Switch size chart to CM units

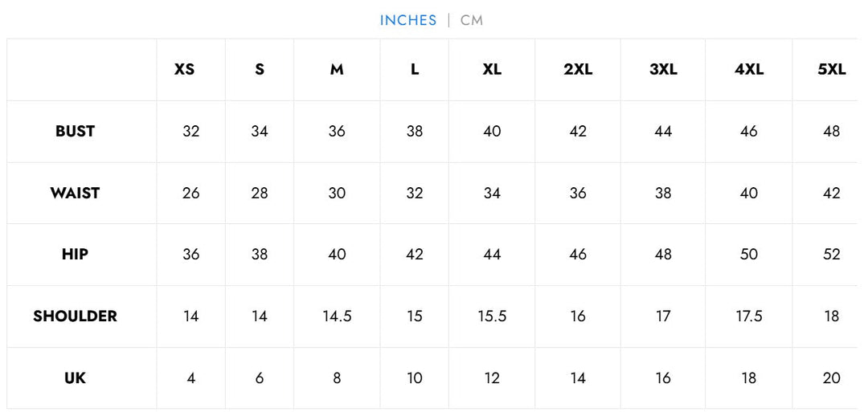tap(472, 20)
